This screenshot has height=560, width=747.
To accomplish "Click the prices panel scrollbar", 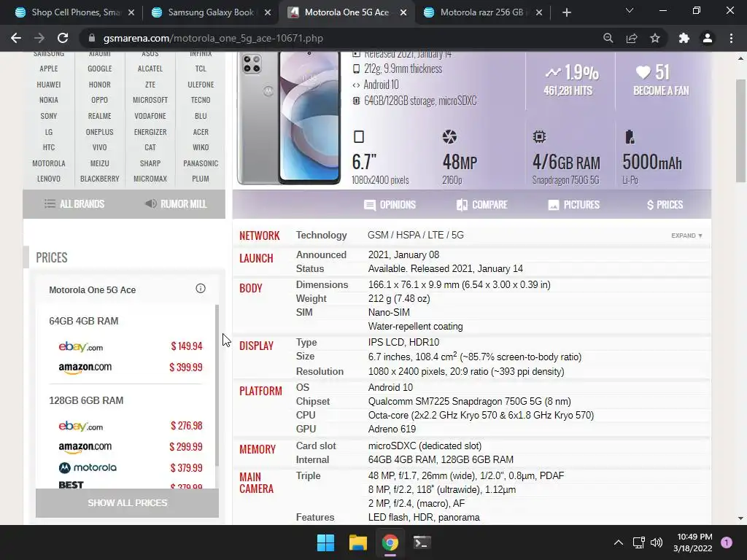I will pos(217,386).
